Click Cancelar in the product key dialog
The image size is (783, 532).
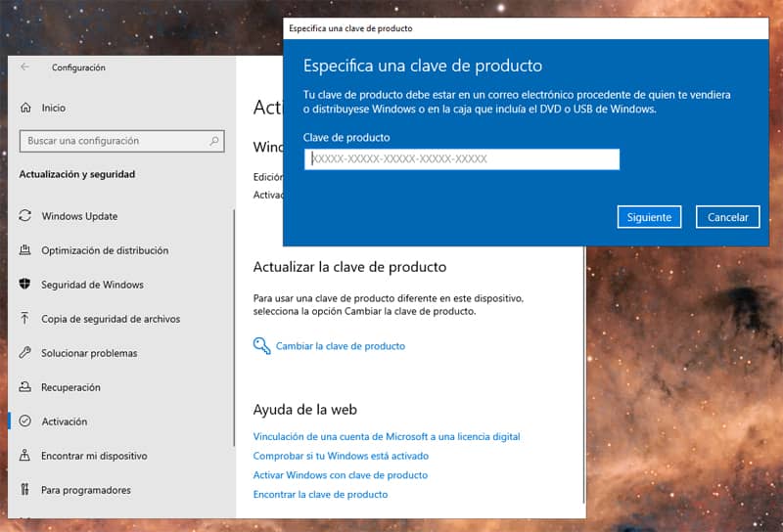[x=727, y=217]
